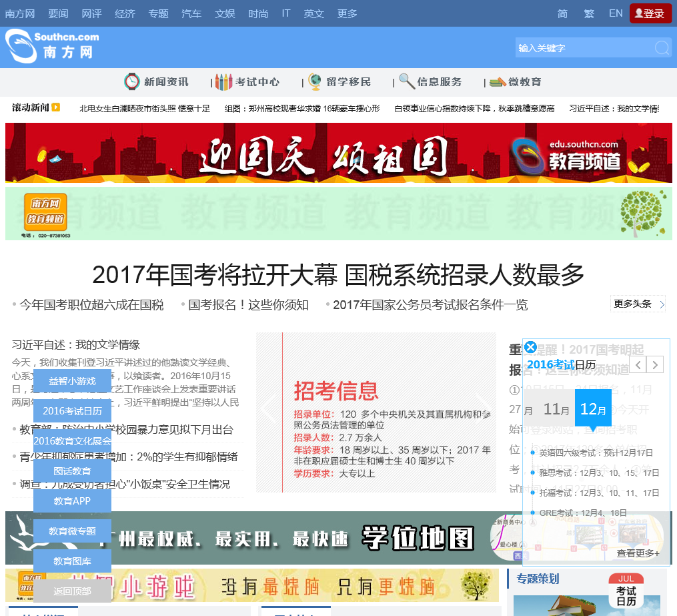Switch to 简 simplified Chinese
The image size is (677, 616).
(x=562, y=13)
